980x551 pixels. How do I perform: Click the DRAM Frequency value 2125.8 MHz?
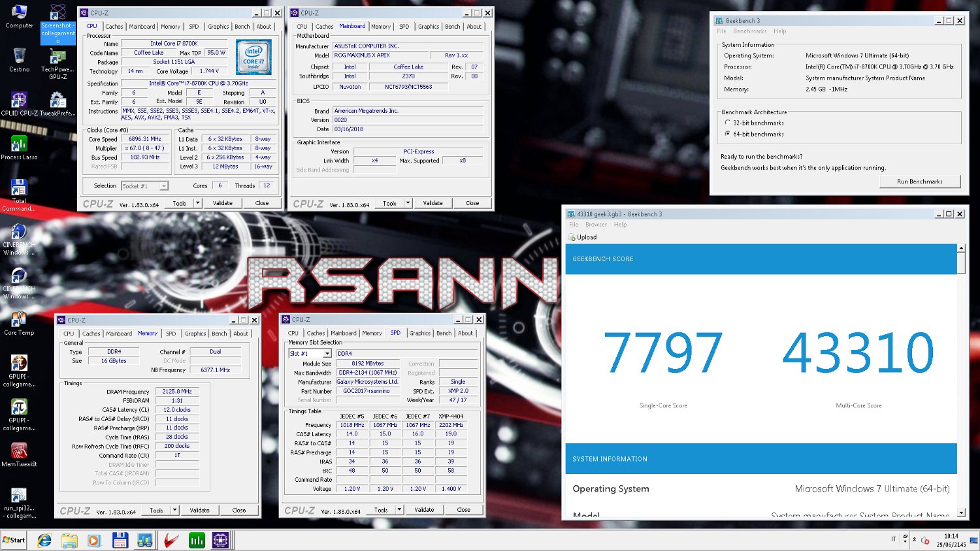click(x=177, y=392)
